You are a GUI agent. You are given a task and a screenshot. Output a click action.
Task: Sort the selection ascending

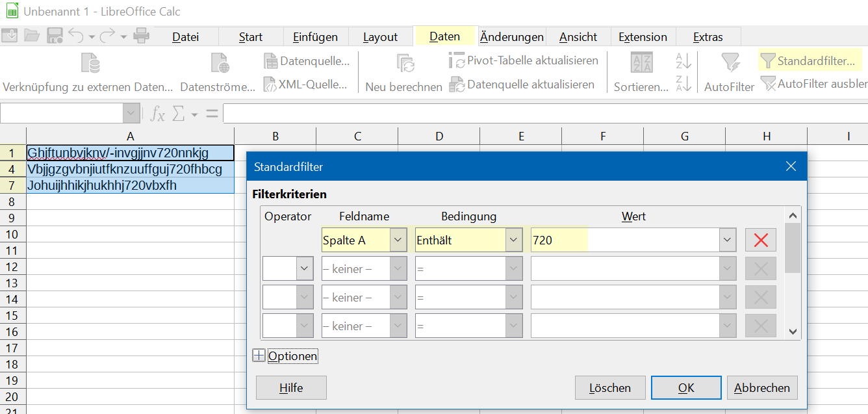(682, 60)
